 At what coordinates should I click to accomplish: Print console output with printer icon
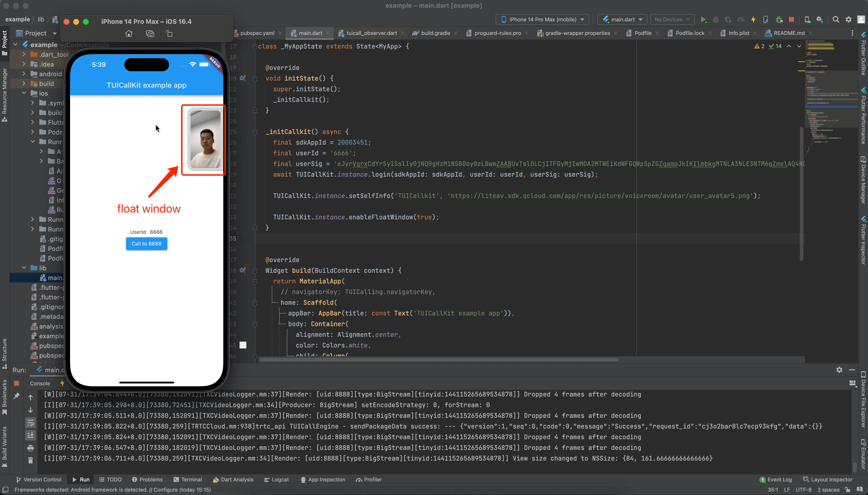[x=31, y=448]
